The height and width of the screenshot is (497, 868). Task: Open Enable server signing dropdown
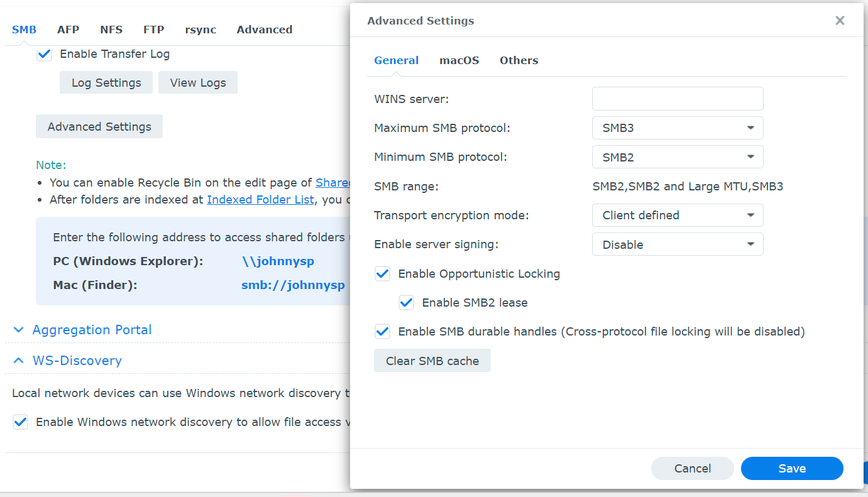[678, 244]
